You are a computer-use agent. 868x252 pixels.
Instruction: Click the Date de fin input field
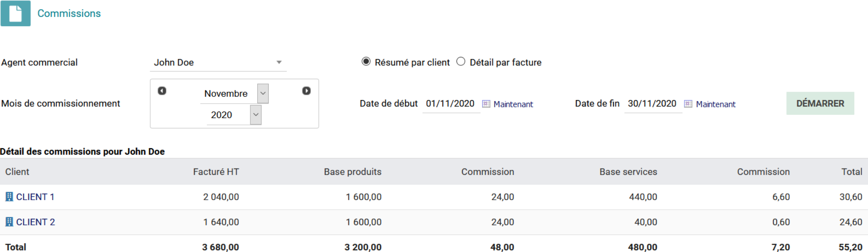652,104
